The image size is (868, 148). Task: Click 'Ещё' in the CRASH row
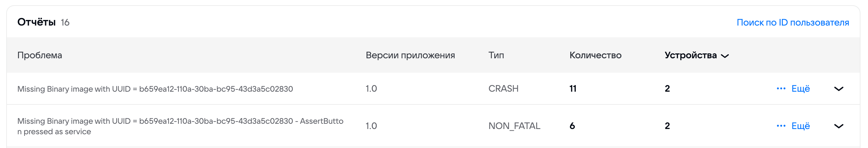pos(800,89)
